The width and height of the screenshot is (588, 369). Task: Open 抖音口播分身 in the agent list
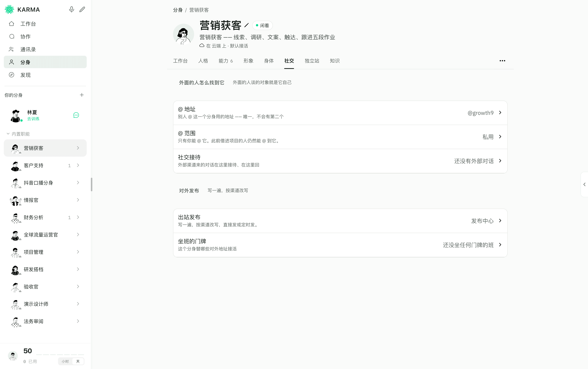point(45,183)
